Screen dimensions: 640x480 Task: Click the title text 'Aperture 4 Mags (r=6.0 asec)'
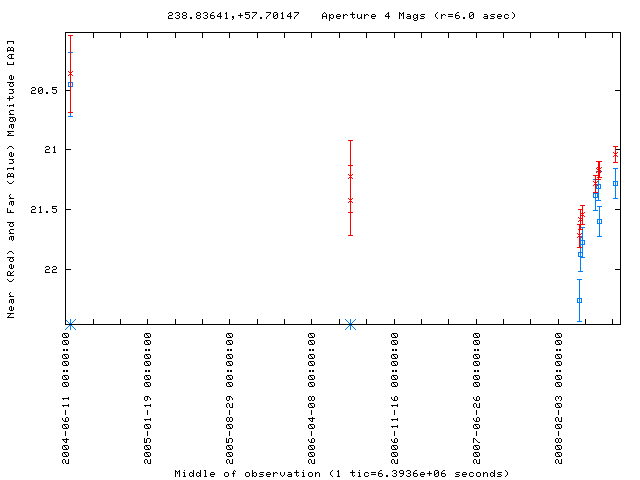coord(419,16)
